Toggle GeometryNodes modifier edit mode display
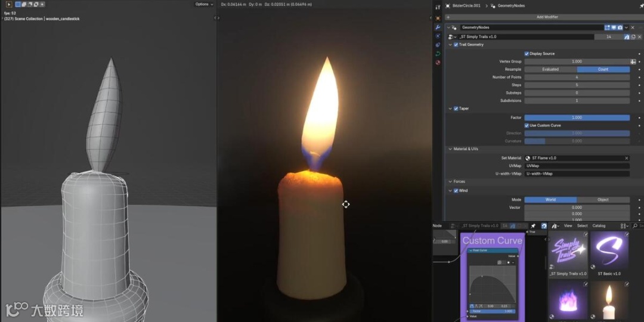 [606, 27]
